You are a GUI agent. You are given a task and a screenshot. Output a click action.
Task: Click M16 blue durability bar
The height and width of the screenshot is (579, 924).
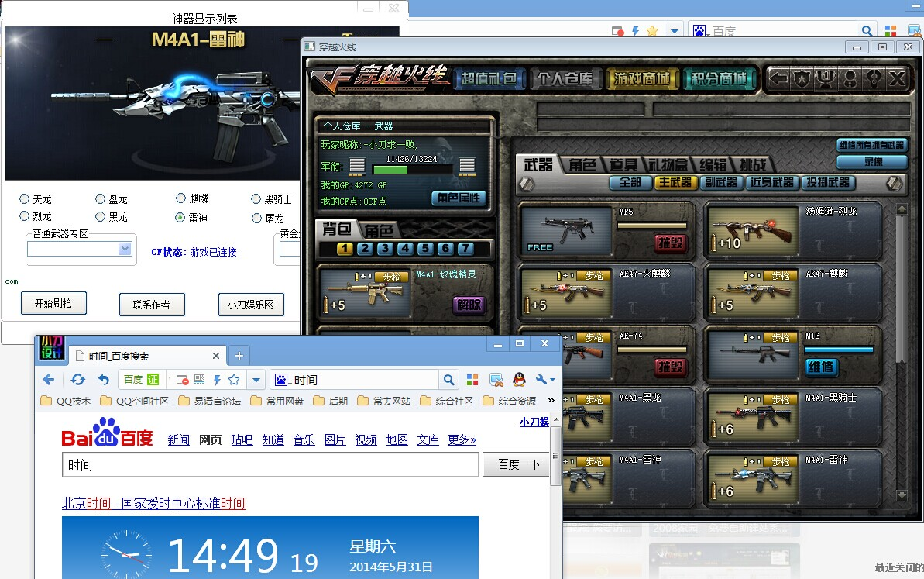pos(838,350)
